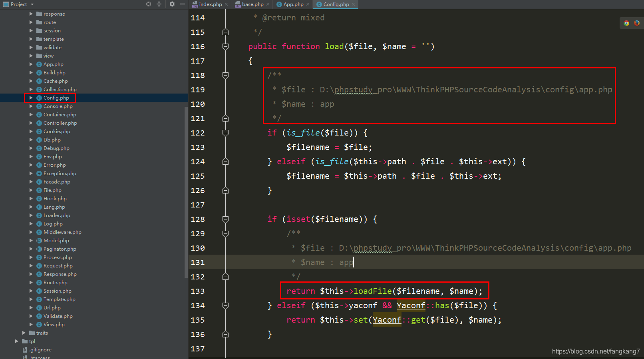The height and width of the screenshot is (359, 644).
Task: Fold the elseif block at line 124
Action: click(x=225, y=162)
